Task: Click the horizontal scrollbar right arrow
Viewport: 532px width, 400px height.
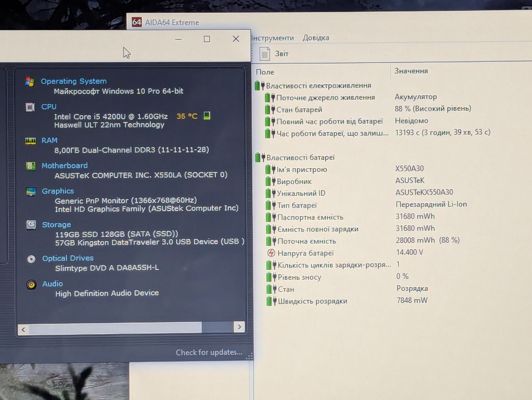Action: 239,327
